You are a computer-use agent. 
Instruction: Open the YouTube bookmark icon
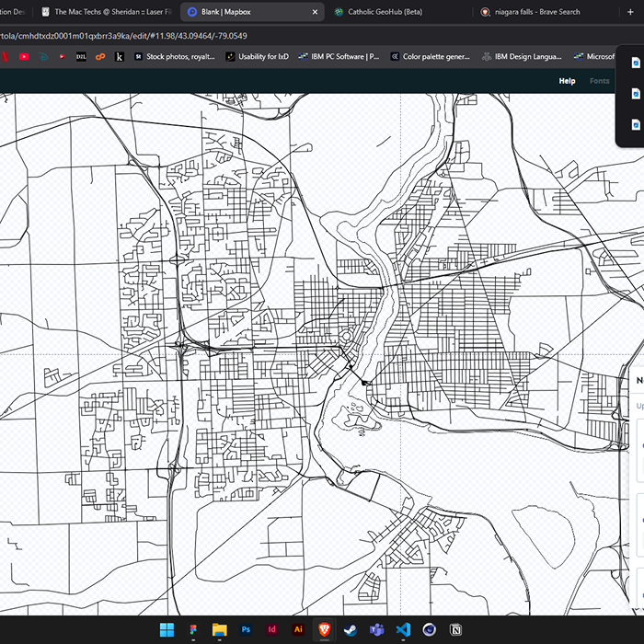click(24, 56)
